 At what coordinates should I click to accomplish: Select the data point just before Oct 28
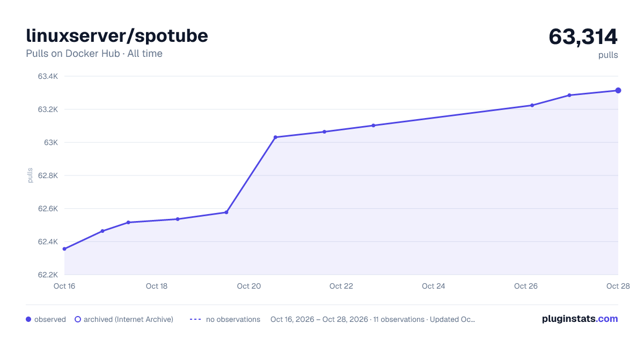click(569, 95)
